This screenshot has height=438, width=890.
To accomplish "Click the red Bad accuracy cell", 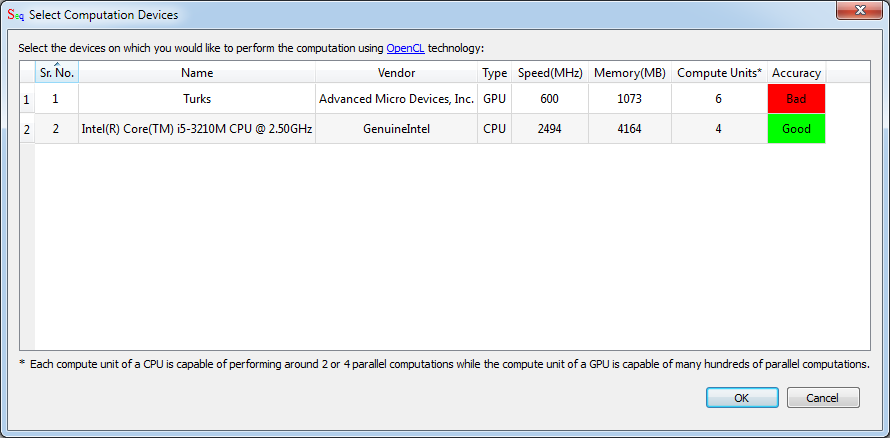I will click(796, 99).
